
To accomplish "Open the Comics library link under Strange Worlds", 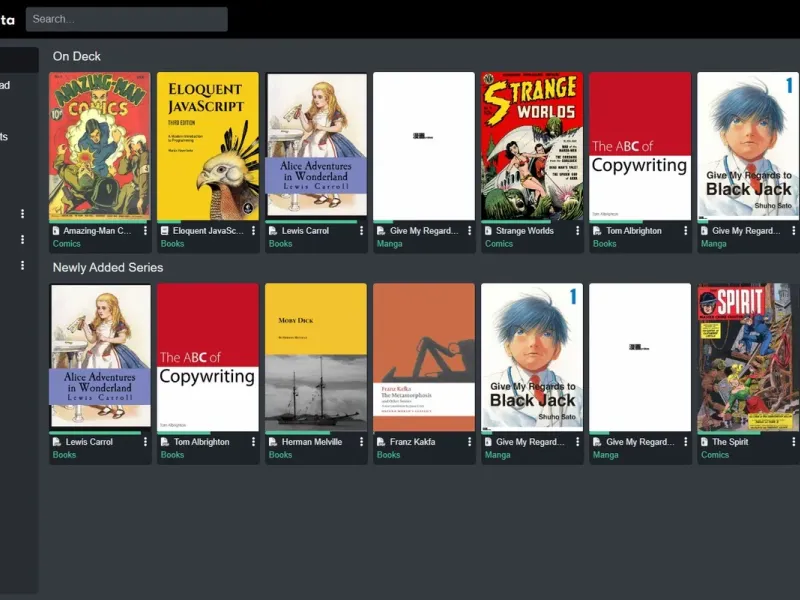I will pyautogui.click(x=498, y=243).
